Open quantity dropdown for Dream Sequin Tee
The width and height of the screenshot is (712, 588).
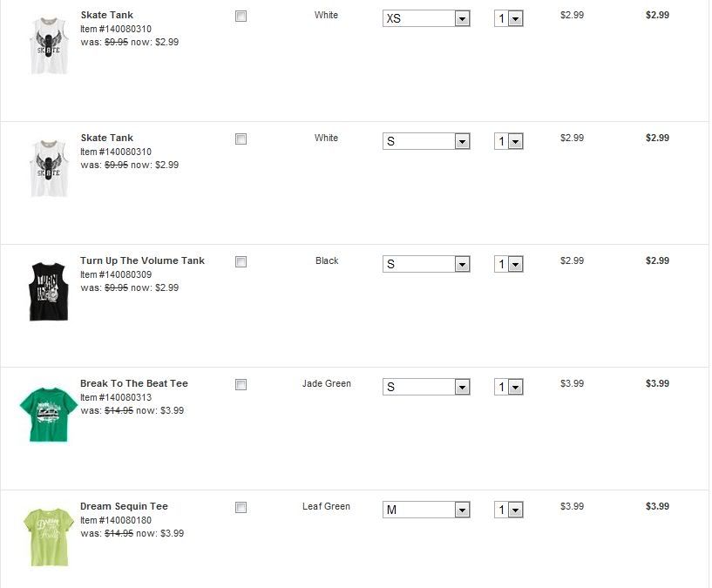[509, 510]
